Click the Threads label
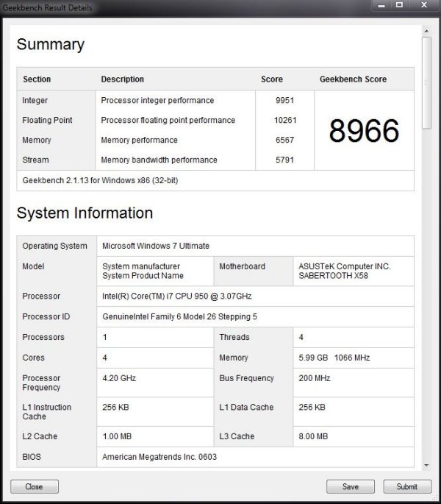The image size is (441, 504). (x=234, y=337)
